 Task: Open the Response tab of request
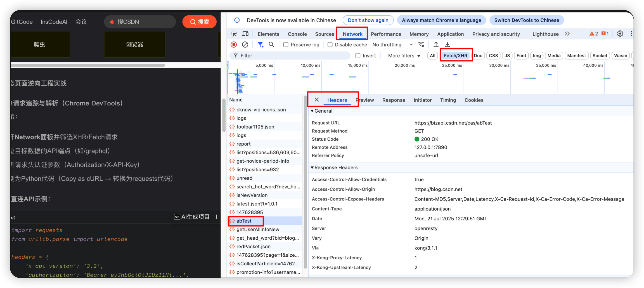tap(394, 100)
